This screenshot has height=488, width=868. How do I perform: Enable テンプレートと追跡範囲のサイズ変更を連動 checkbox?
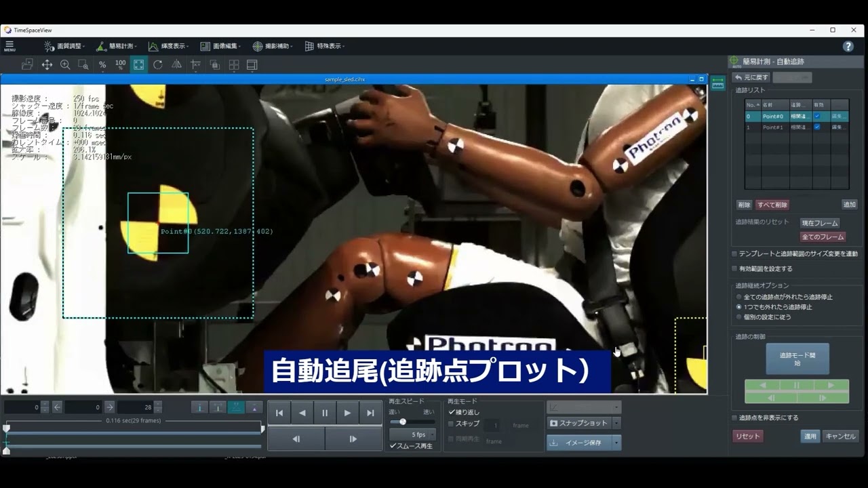(x=734, y=253)
